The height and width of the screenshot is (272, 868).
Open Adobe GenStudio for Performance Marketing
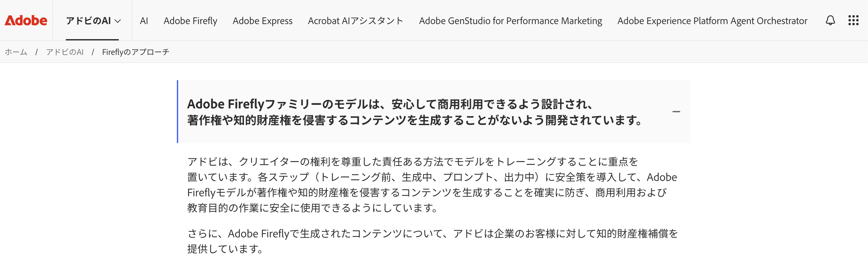[x=510, y=21]
